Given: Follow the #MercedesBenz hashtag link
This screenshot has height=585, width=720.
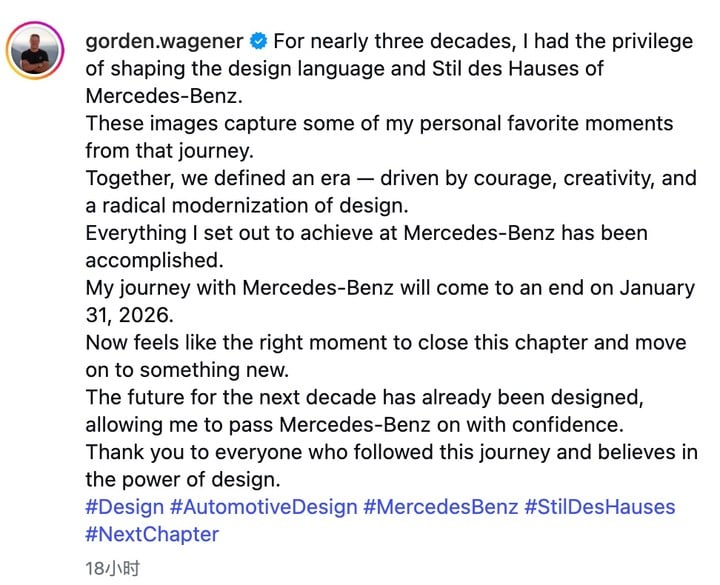Looking at the screenshot, I should 440,507.
